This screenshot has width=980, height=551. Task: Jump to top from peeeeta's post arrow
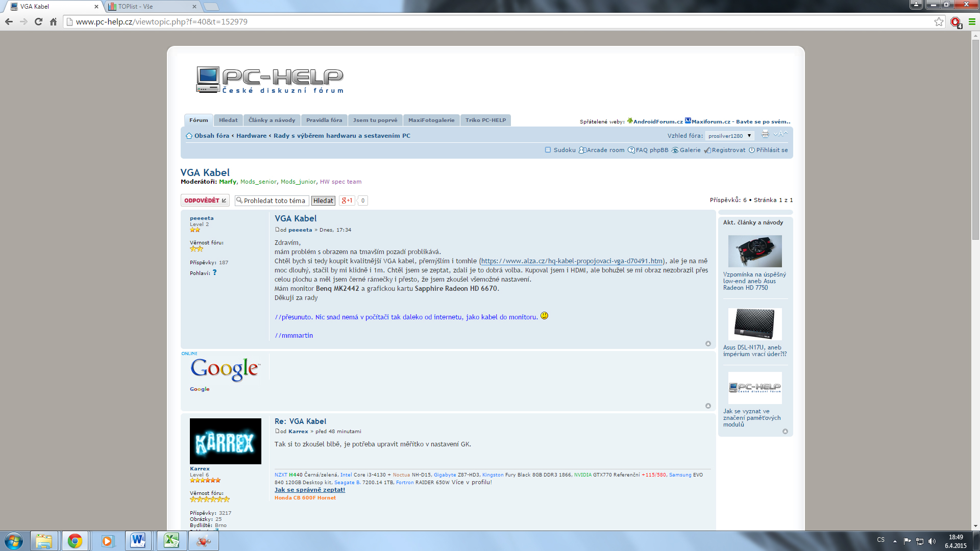point(708,343)
